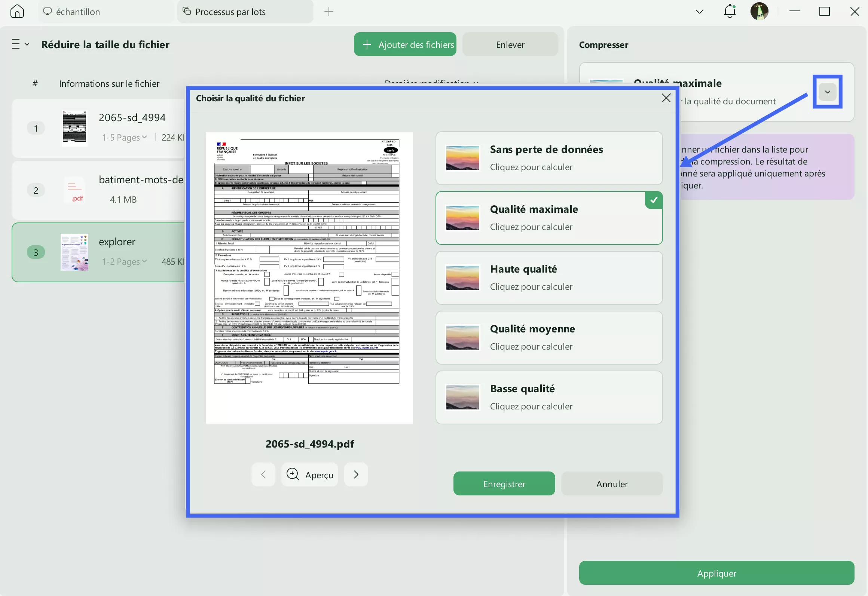This screenshot has height=596, width=868.
Task: Click the plus icon to add new tab
Action: (328, 12)
